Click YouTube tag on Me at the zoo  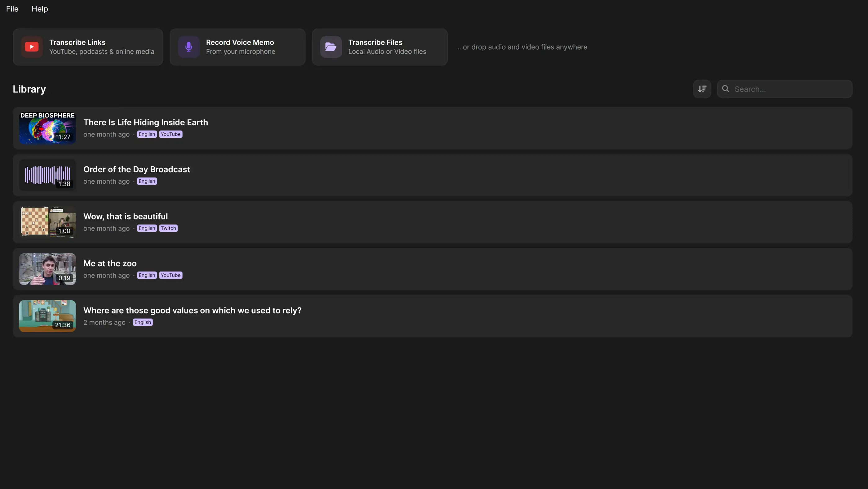170,275
